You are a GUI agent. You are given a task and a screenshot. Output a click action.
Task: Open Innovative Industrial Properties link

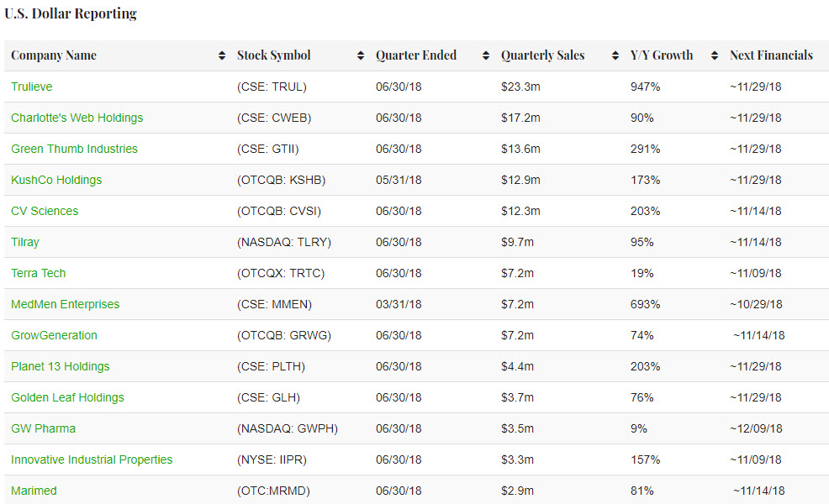point(92,459)
